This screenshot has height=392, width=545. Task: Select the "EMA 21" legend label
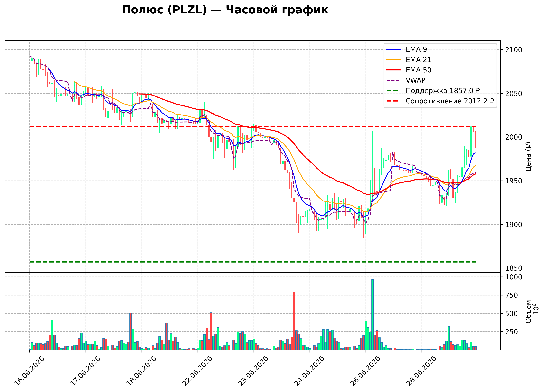418,60
